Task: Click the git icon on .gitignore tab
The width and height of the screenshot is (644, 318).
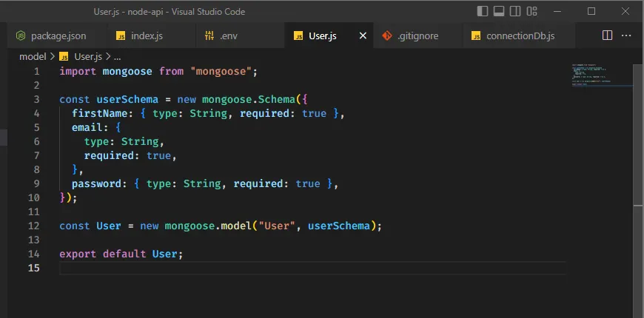Action: coord(387,35)
